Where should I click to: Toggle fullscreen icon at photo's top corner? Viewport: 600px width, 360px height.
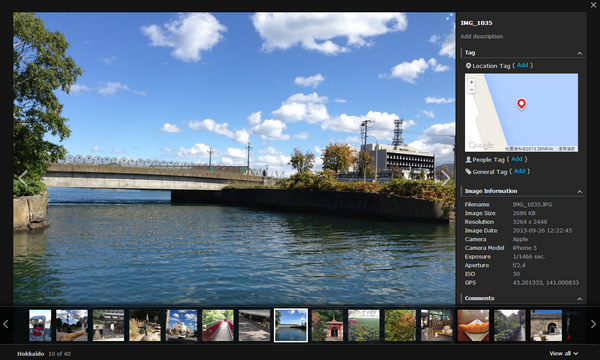coord(449,16)
